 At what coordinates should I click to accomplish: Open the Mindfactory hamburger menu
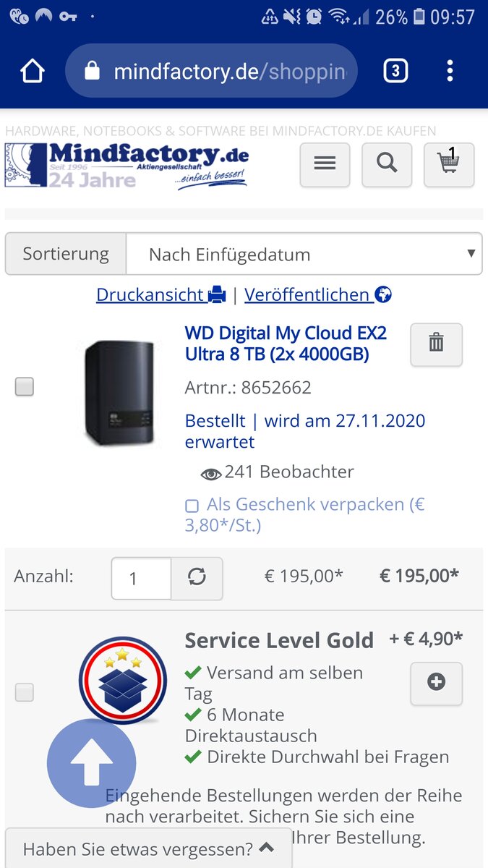(x=325, y=165)
